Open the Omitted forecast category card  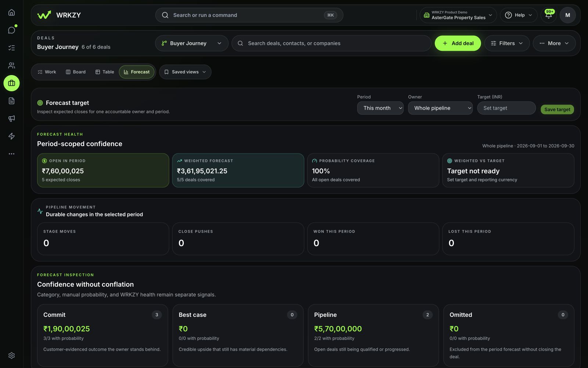tap(509, 335)
